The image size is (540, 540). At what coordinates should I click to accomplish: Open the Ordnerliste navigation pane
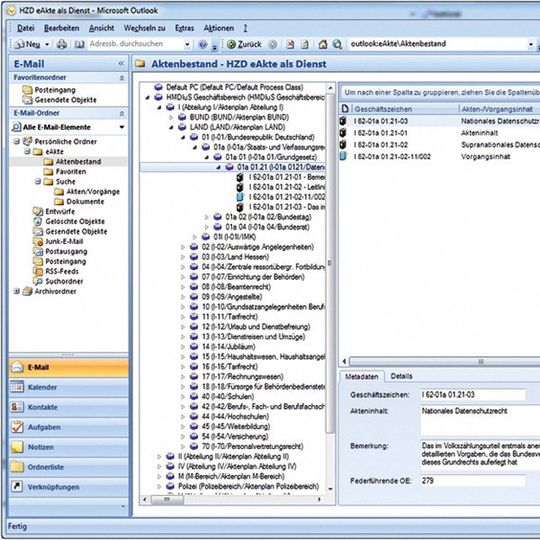point(69,467)
